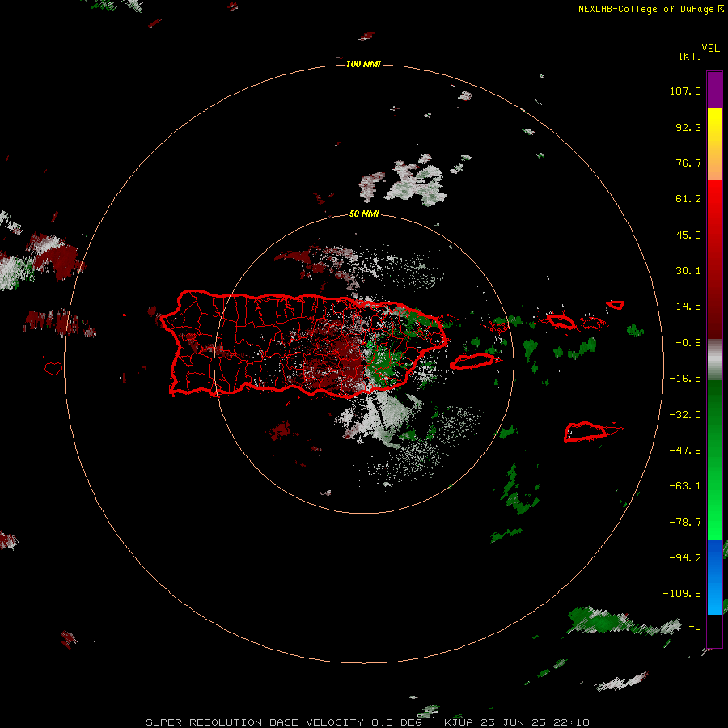Click the 76.7 velocity scale value
This screenshot has width=728, height=728.
click(688, 163)
